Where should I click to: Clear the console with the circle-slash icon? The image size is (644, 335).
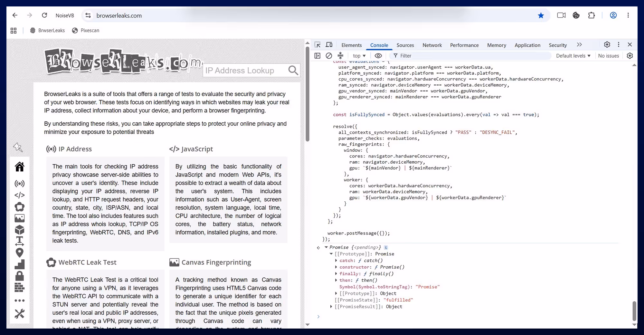[x=329, y=56]
